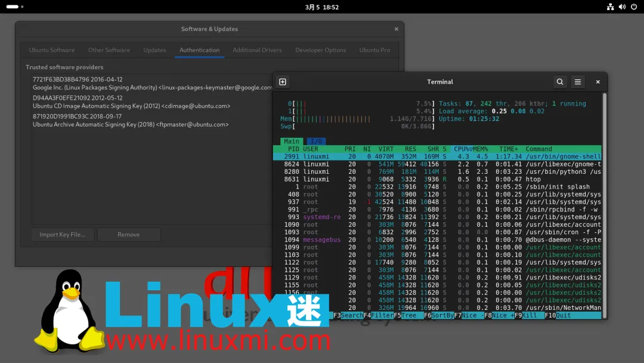The width and height of the screenshot is (644, 363).
Task: Click F10 Quit in htop footer
Action: click(x=558, y=315)
